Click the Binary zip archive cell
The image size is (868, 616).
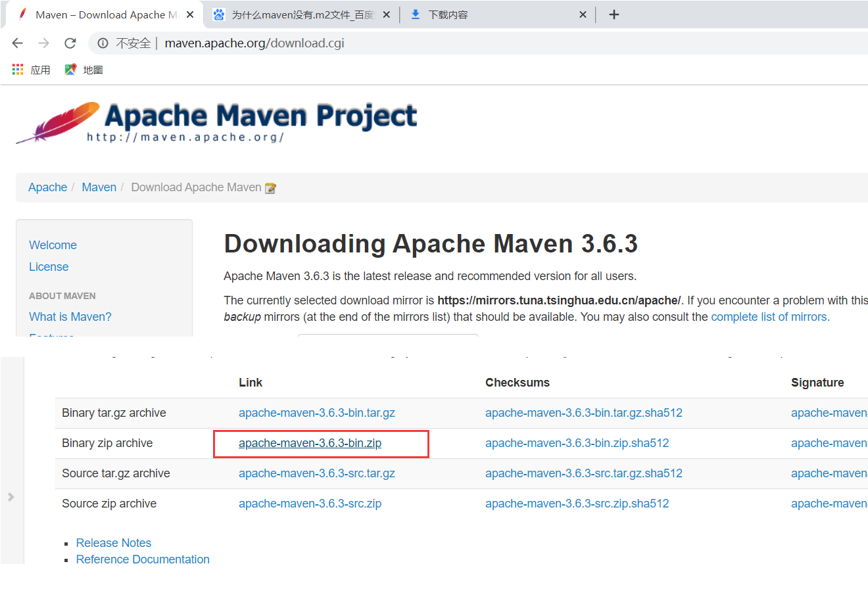(107, 443)
